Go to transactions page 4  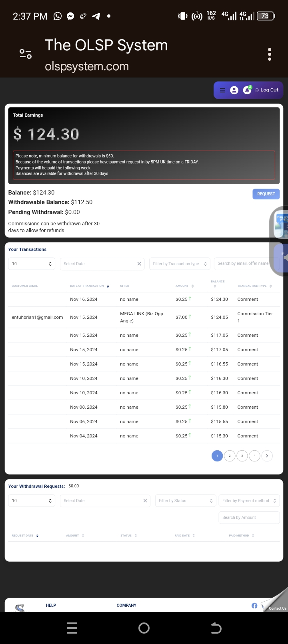pos(254,456)
